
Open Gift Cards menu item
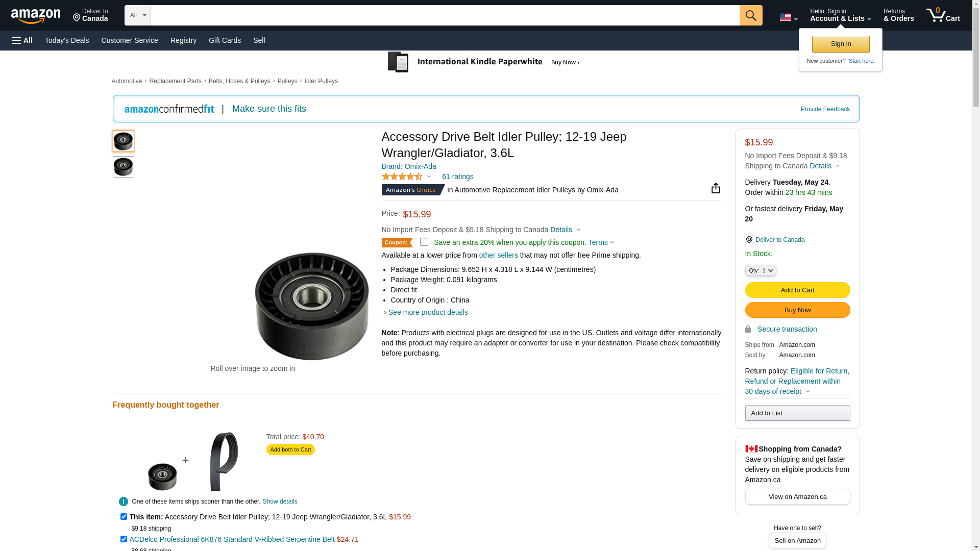coord(225,40)
